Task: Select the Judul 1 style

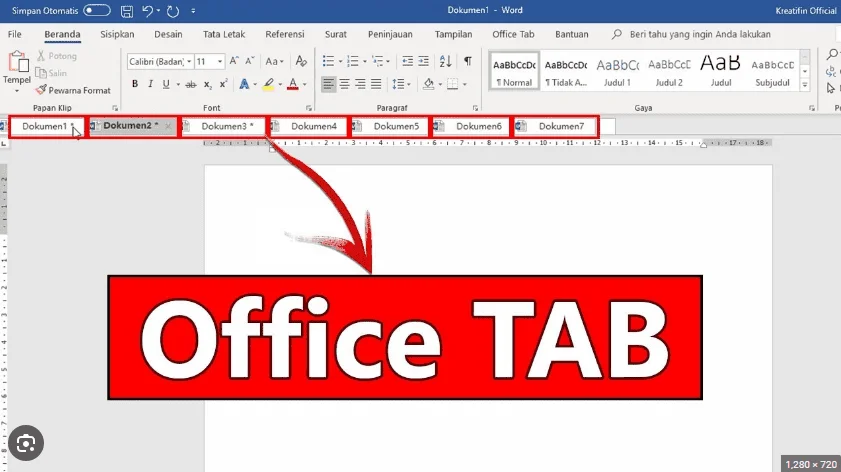Action: (x=617, y=72)
